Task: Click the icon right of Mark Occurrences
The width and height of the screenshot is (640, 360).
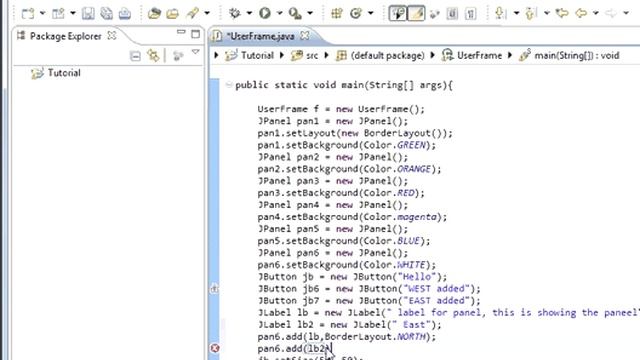Action: coord(435,14)
